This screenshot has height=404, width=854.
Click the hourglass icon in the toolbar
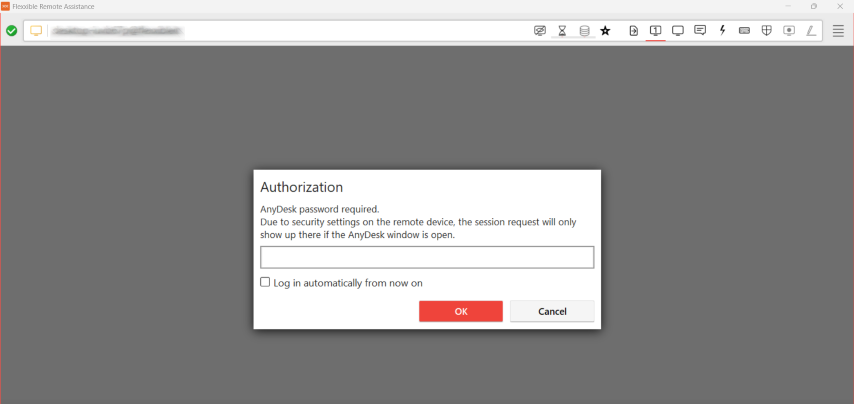pyautogui.click(x=562, y=31)
